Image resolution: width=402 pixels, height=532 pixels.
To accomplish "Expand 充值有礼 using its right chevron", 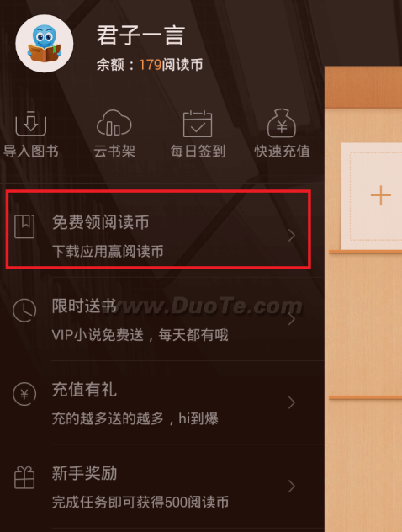I will point(292,402).
